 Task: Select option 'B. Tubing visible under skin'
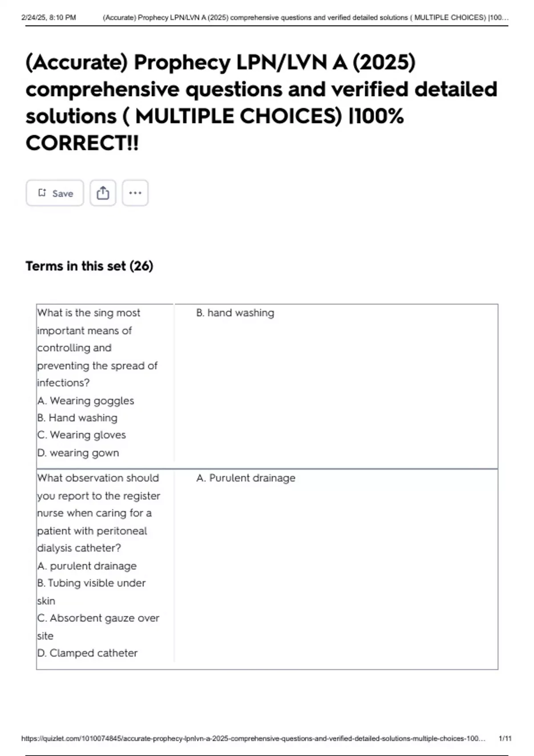coord(91,591)
